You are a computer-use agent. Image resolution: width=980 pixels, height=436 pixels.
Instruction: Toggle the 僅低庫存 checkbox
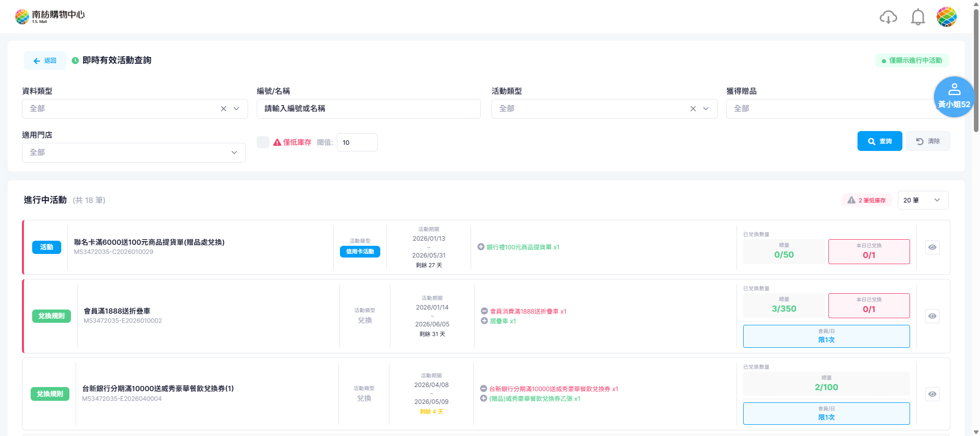263,142
